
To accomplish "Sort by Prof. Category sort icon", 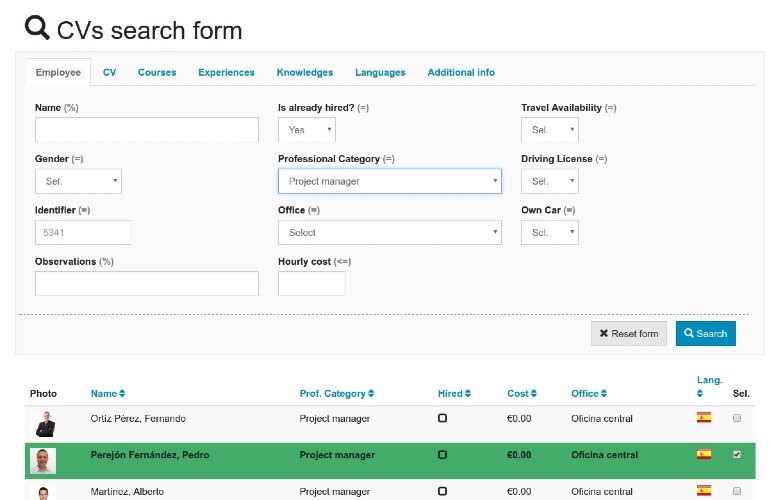I will click(371, 394).
